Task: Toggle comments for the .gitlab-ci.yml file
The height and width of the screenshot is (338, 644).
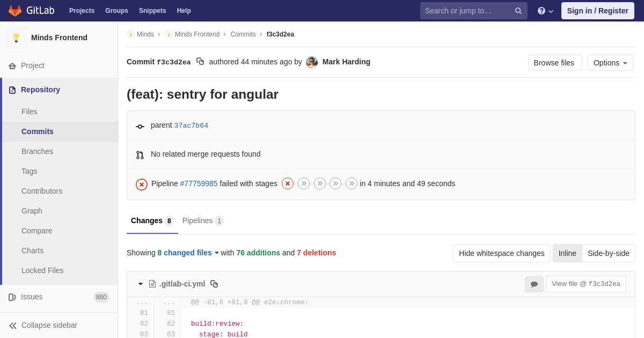Action: pyautogui.click(x=534, y=284)
